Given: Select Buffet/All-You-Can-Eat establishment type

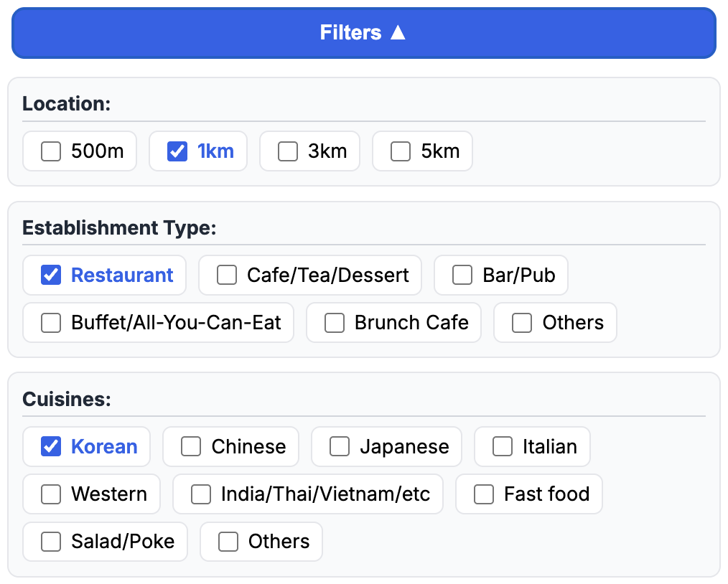Looking at the screenshot, I should (51, 323).
